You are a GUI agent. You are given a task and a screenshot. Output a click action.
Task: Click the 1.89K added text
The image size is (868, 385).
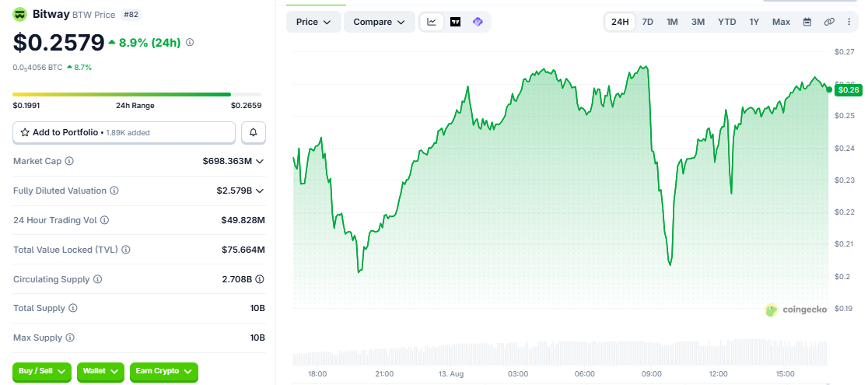tap(128, 132)
